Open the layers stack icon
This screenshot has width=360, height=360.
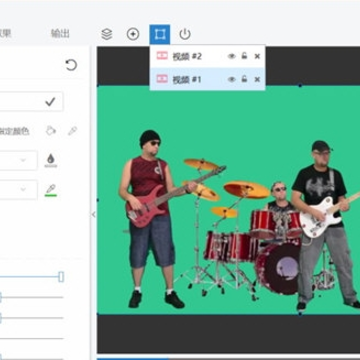pos(107,34)
